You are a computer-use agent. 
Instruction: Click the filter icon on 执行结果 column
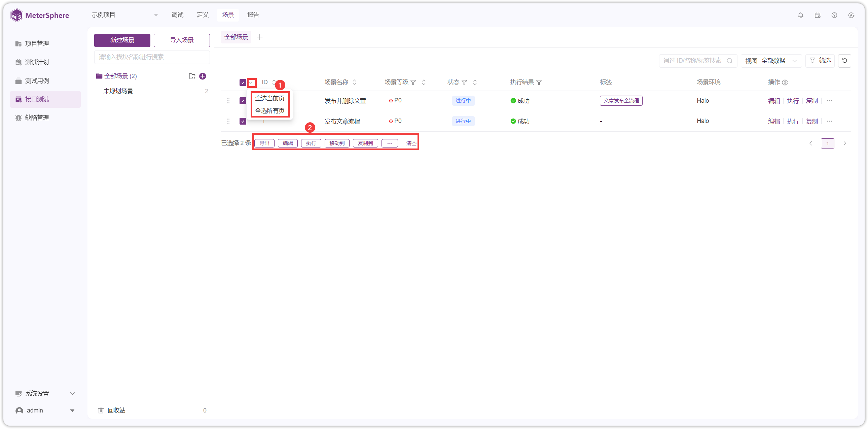tap(539, 82)
